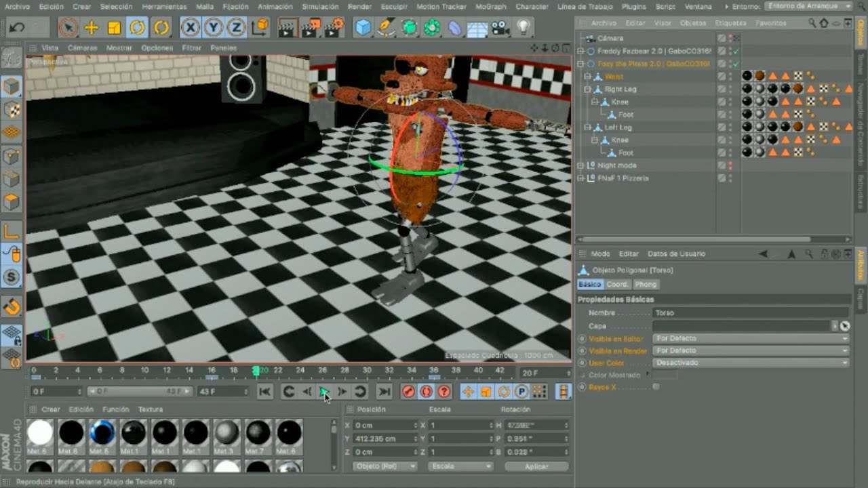Toggle the Snap S button in left palette
This screenshot has width=868, height=488.
(x=12, y=277)
